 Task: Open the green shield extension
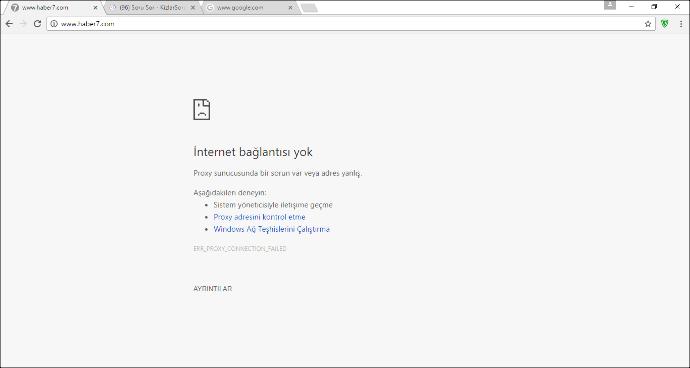coord(664,24)
